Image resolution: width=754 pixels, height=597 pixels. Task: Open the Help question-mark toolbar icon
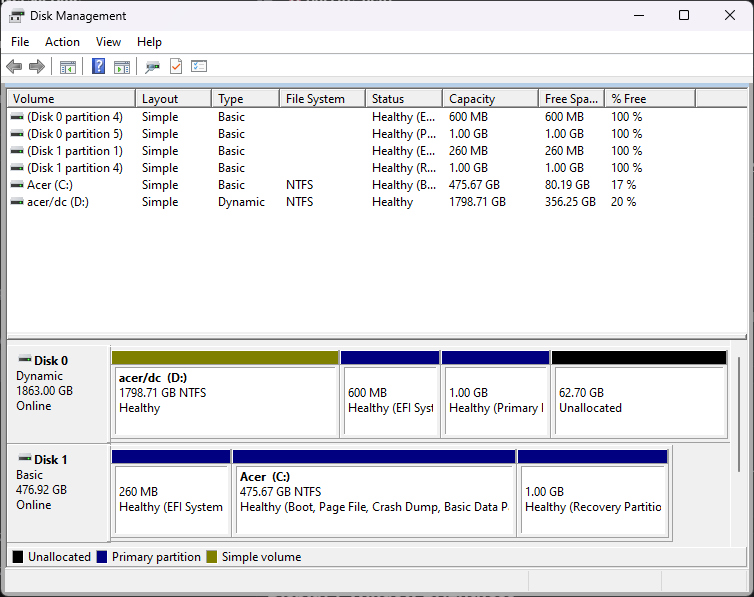[x=99, y=66]
